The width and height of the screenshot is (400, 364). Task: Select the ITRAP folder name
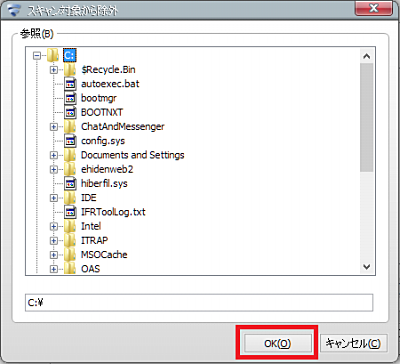click(x=94, y=240)
